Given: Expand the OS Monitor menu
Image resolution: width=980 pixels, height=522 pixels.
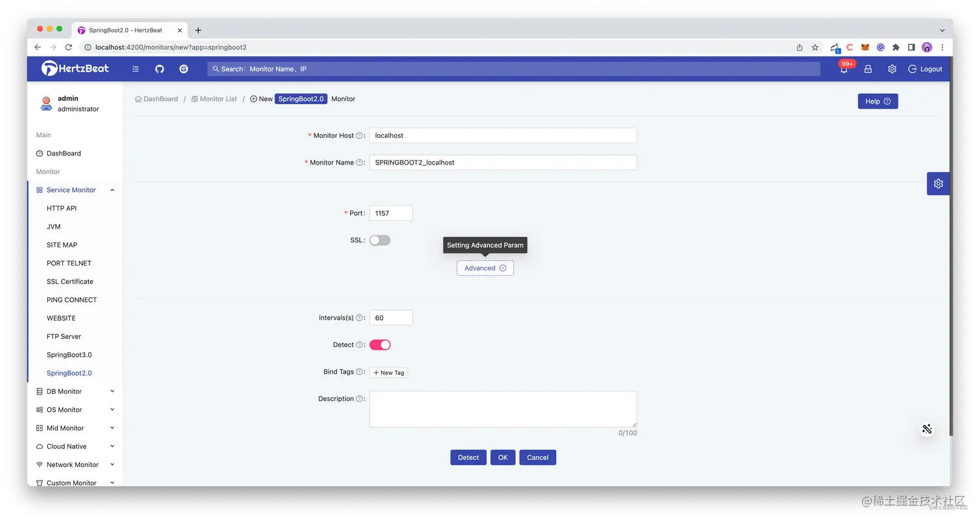Looking at the screenshot, I should pos(75,409).
